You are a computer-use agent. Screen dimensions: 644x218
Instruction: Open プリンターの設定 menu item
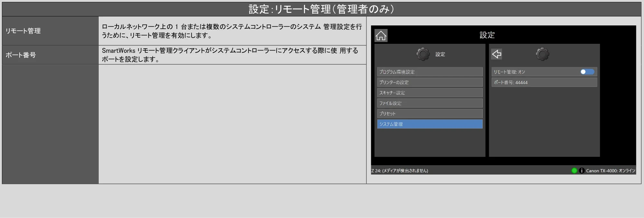coord(430,82)
